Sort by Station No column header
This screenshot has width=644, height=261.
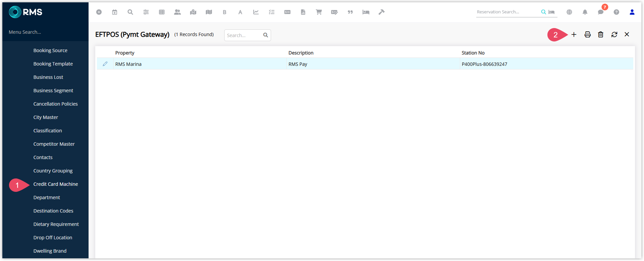473,53
